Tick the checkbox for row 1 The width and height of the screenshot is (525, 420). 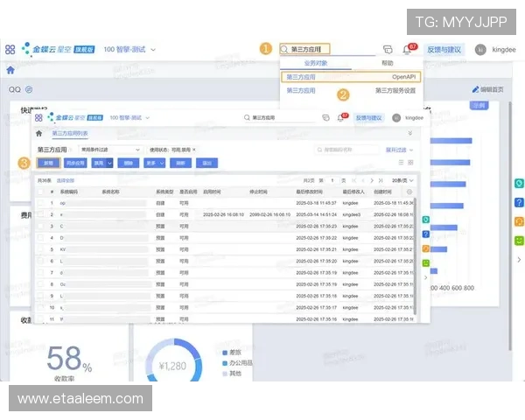[40, 203]
